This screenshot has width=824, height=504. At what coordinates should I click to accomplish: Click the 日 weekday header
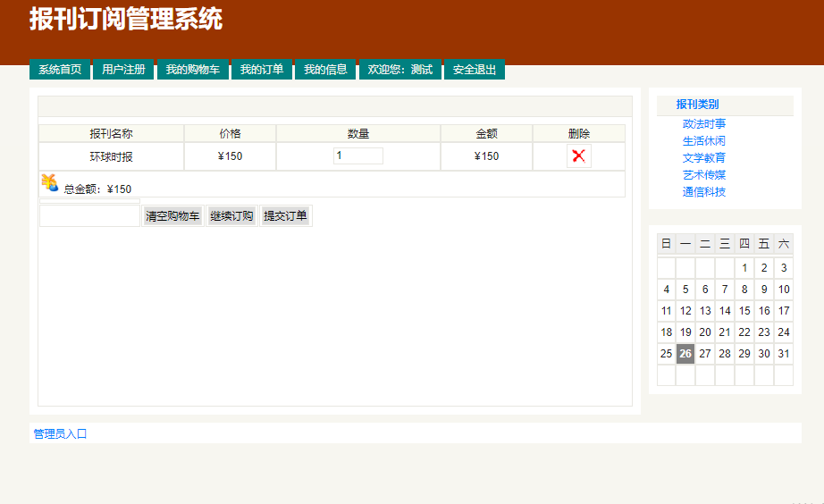coord(666,244)
